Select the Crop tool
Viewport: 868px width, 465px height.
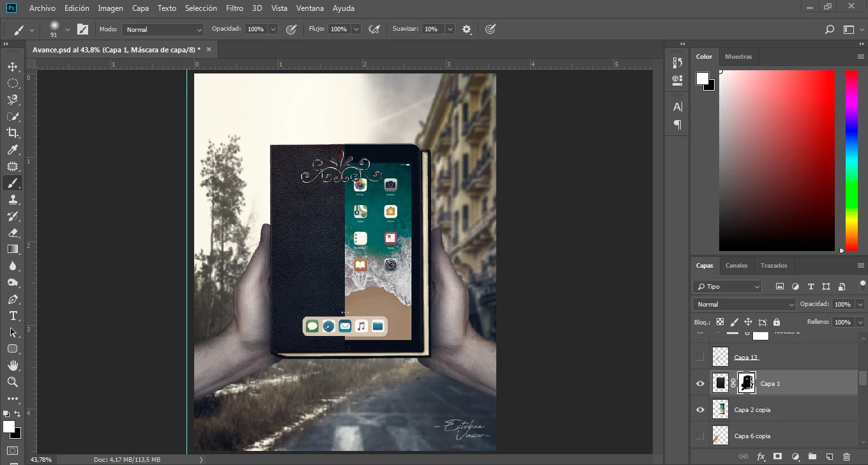pyautogui.click(x=13, y=133)
